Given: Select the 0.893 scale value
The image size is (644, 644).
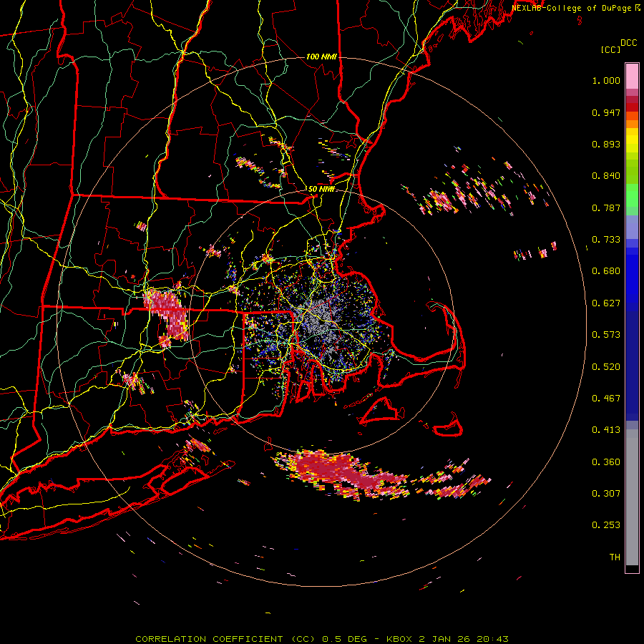Looking at the screenshot, I should tap(606, 144).
